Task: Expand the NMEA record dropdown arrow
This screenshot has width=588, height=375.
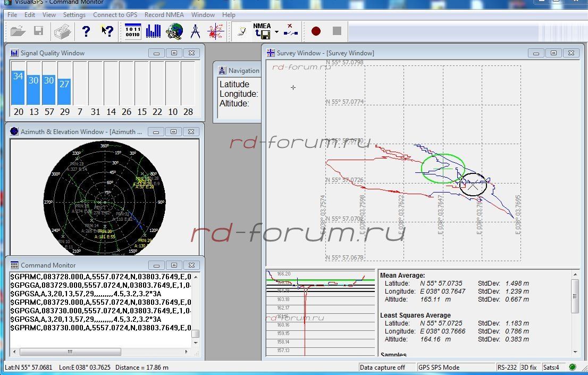Action: 276,32
